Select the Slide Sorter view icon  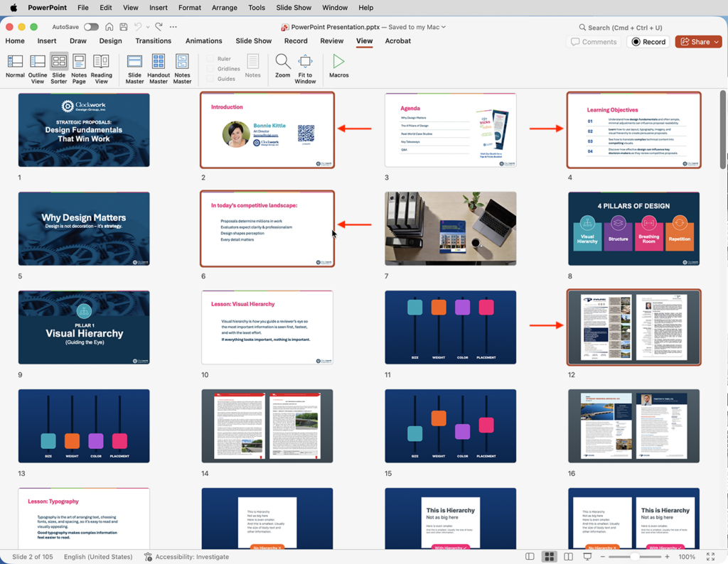pyautogui.click(x=59, y=69)
